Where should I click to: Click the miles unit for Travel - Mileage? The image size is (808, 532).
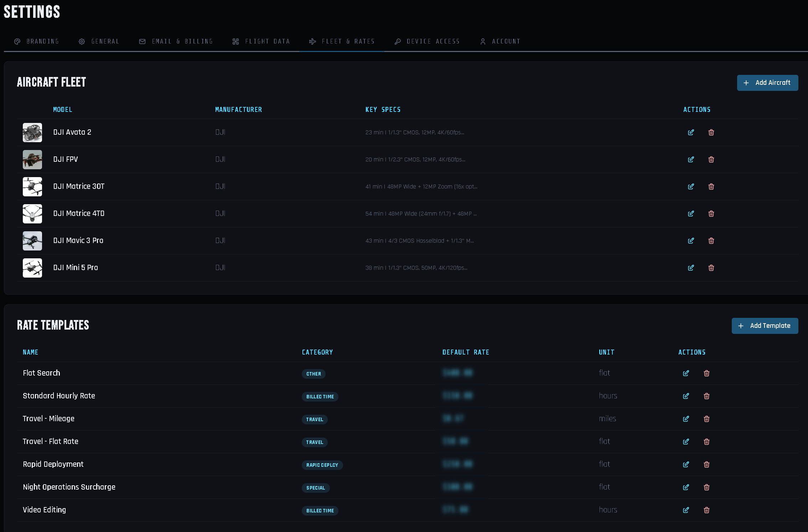[607, 419]
